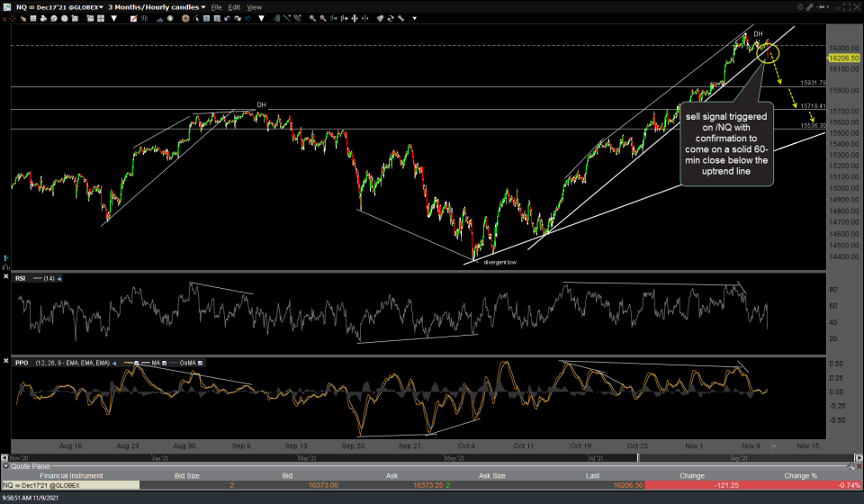The height and width of the screenshot is (504, 864).
Task: Expand the small arrow at toolbar end
Action: [414, 19]
